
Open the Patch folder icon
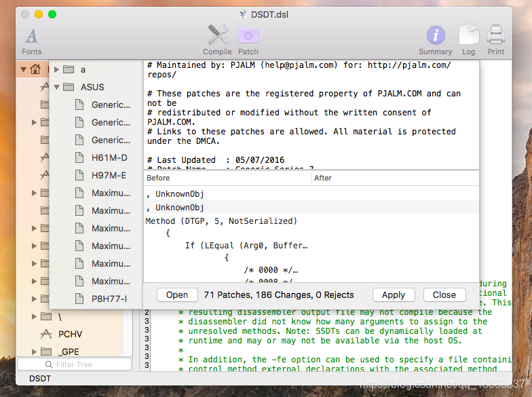click(248, 35)
